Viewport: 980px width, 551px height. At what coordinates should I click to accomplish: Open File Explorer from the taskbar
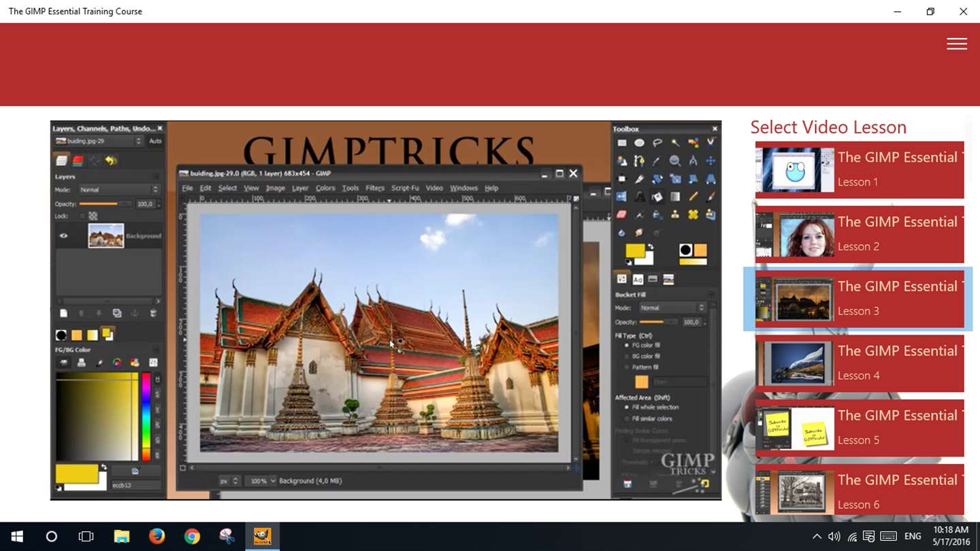(121, 536)
